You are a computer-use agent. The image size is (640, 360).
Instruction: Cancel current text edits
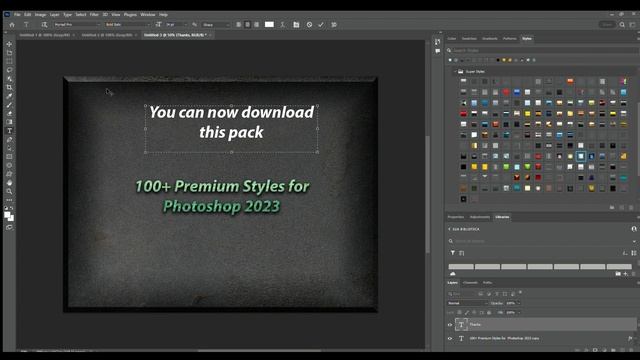pos(309,24)
